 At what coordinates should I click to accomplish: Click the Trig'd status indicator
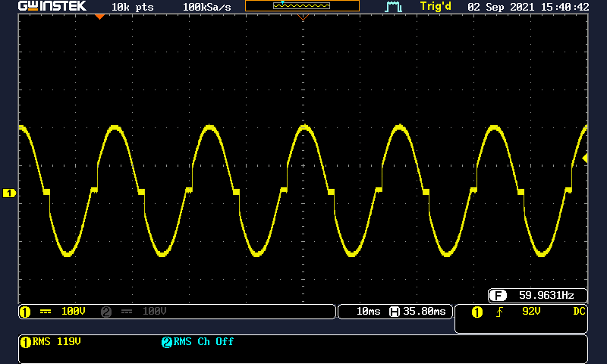(x=436, y=7)
